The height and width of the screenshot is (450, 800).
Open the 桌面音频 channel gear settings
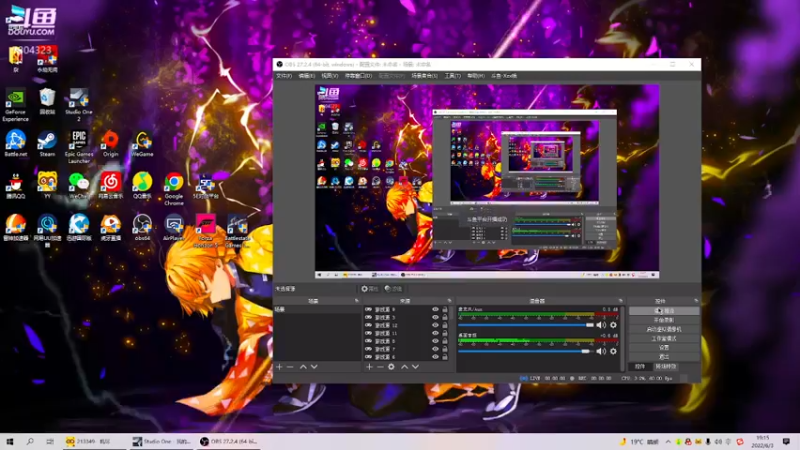coord(613,352)
